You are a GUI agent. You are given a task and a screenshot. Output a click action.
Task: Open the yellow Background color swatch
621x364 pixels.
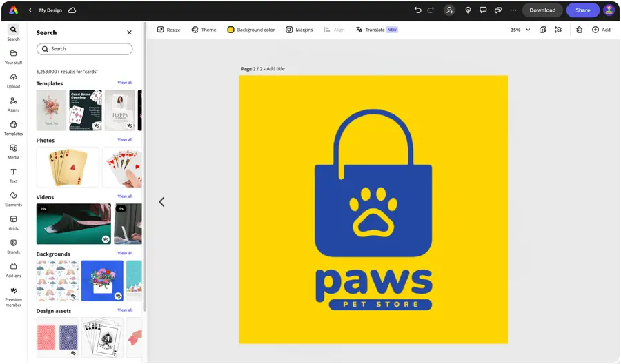(230, 30)
